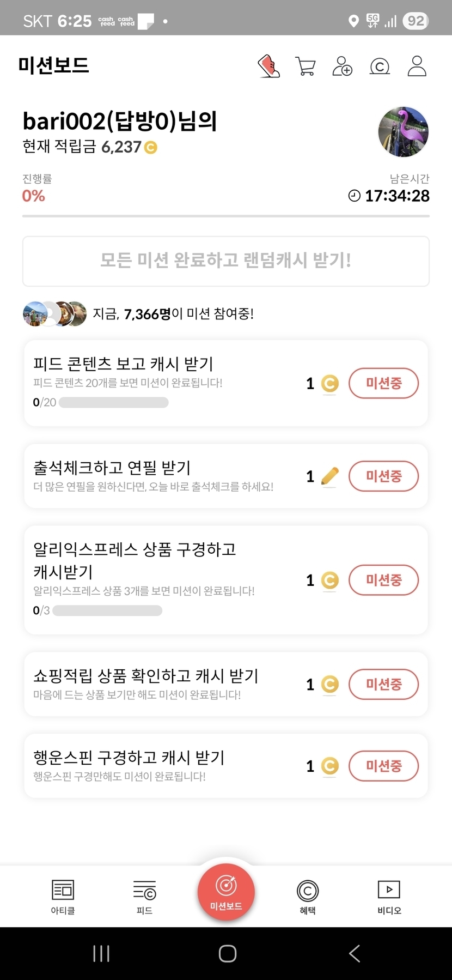Tap 미션중 for feed content mission
Image resolution: width=452 pixels, height=980 pixels.
[383, 383]
